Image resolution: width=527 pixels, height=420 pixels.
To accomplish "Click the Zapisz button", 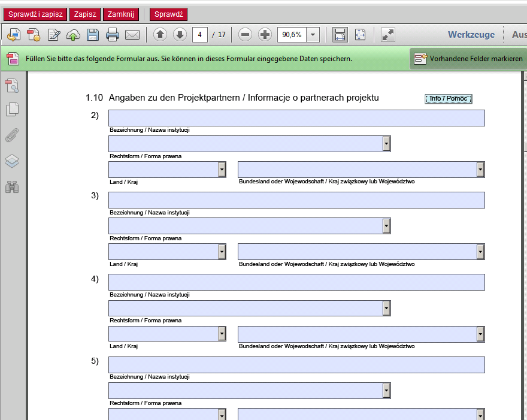I will tap(85, 14).
